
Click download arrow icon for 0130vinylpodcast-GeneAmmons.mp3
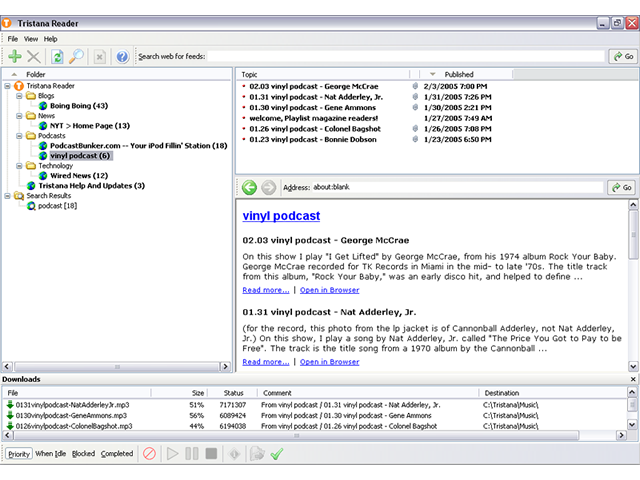[10, 415]
